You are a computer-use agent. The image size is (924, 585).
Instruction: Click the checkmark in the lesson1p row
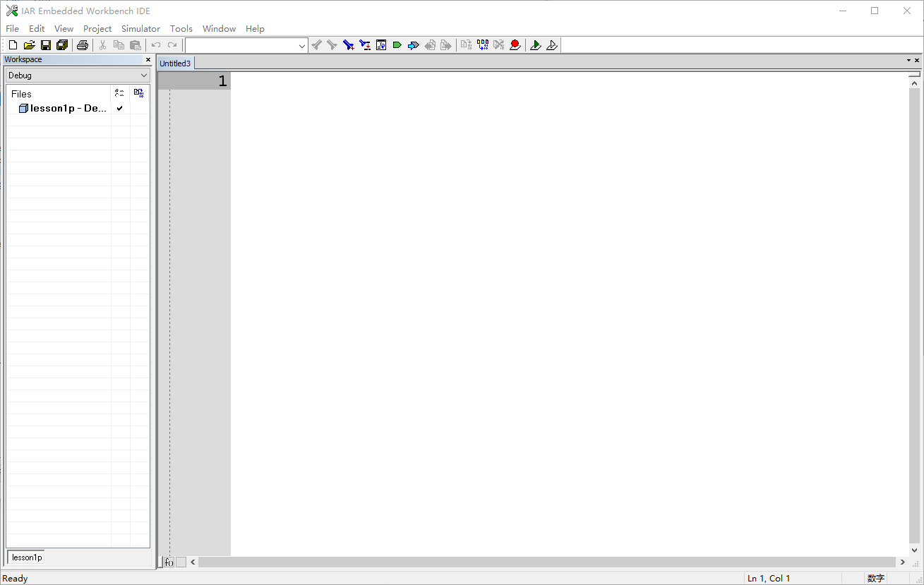point(119,109)
